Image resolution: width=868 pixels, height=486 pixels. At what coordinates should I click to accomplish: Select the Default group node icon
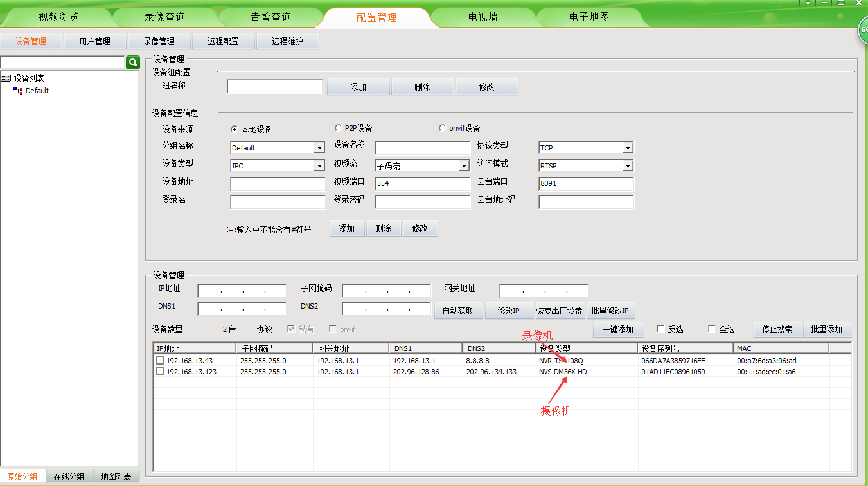18,91
